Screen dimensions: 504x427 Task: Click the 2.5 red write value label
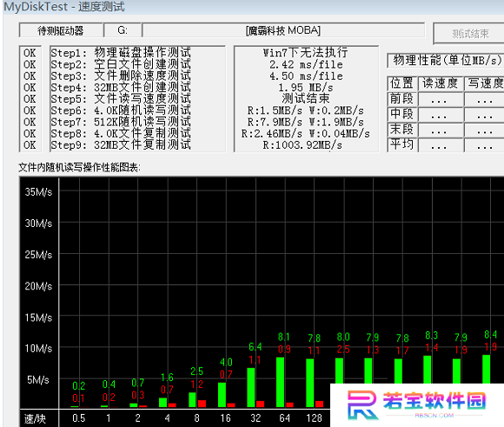pos(343,350)
